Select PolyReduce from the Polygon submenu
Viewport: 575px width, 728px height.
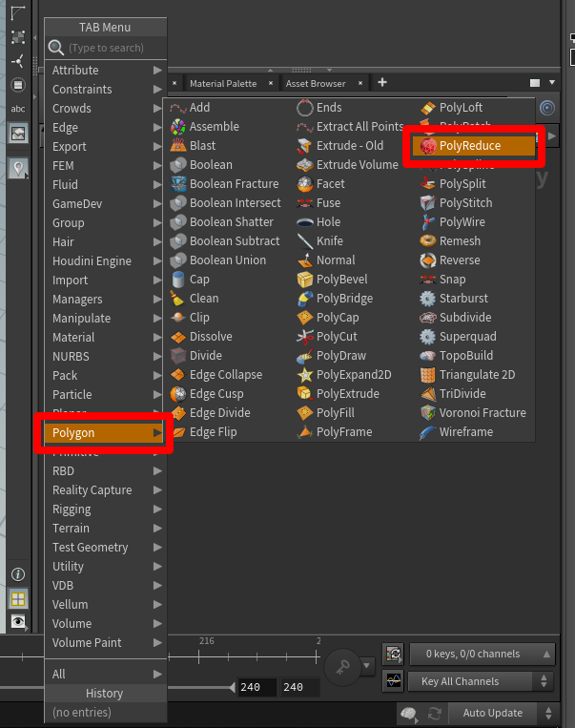(469, 146)
